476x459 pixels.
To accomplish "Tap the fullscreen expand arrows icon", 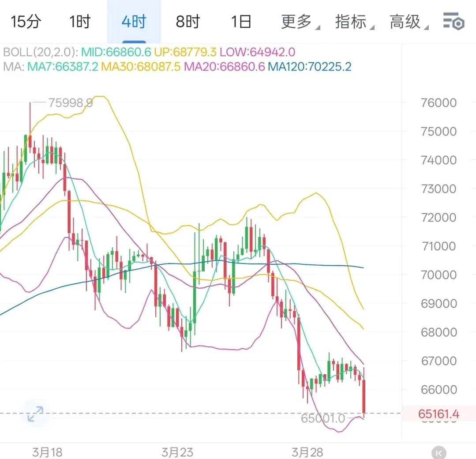I will [x=35, y=414].
